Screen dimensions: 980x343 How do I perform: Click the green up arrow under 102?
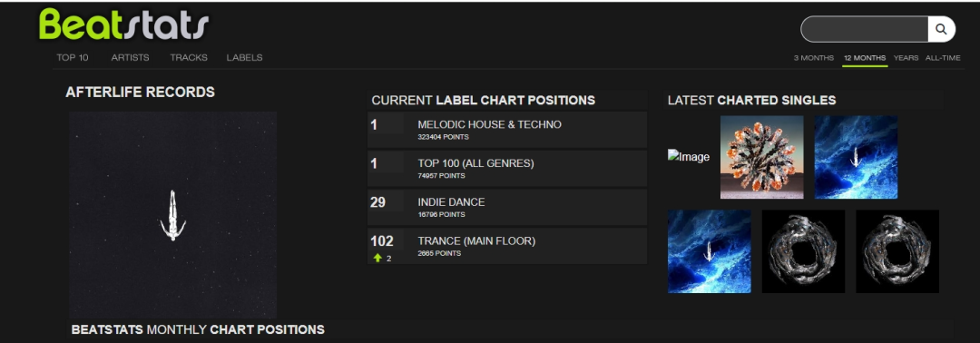[377, 258]
